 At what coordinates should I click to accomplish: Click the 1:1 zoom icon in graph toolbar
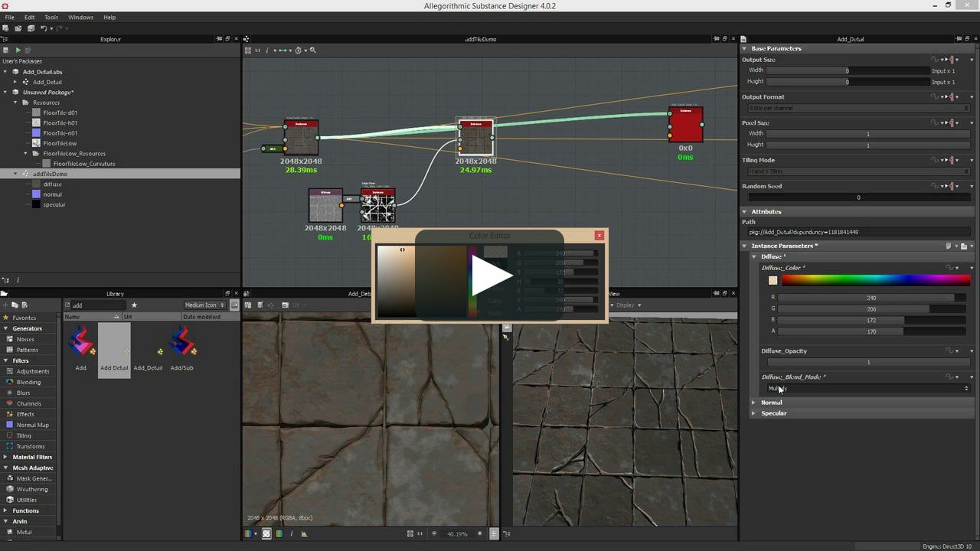pos(257,50)
